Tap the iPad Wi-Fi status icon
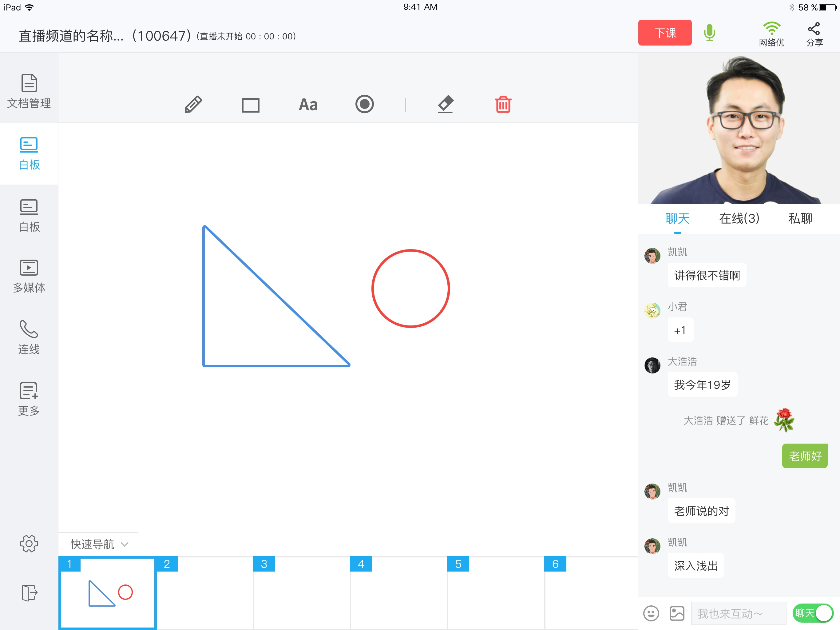This screenshot has height=630, width=840. click(29, 7)
